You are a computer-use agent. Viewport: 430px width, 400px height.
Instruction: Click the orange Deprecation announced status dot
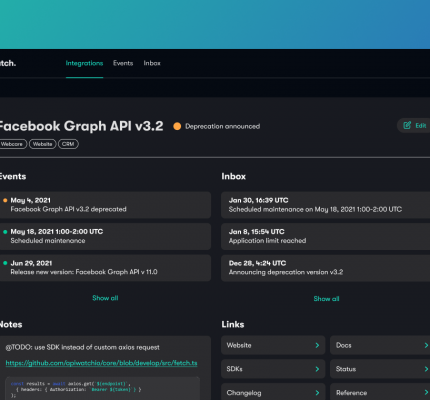coord(177,126)
